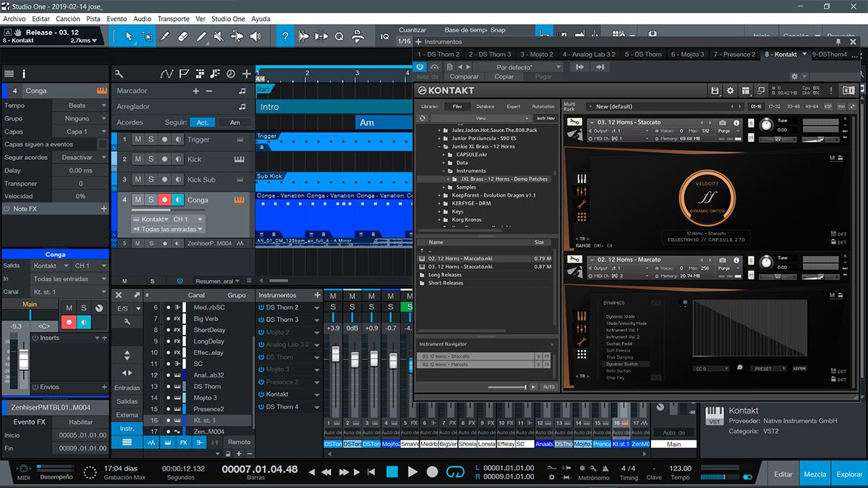
Task: Start playback with the Play button
Action: (x=413, y=471)
